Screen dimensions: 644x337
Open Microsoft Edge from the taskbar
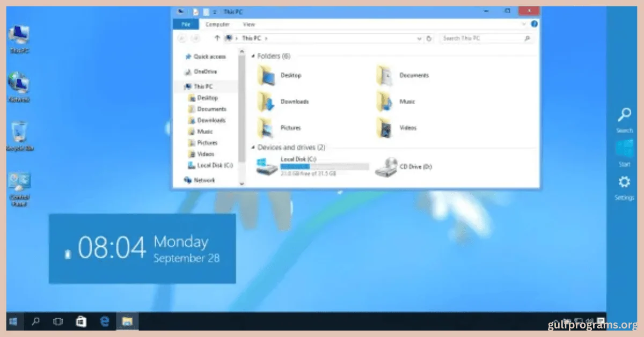point(105,321)
